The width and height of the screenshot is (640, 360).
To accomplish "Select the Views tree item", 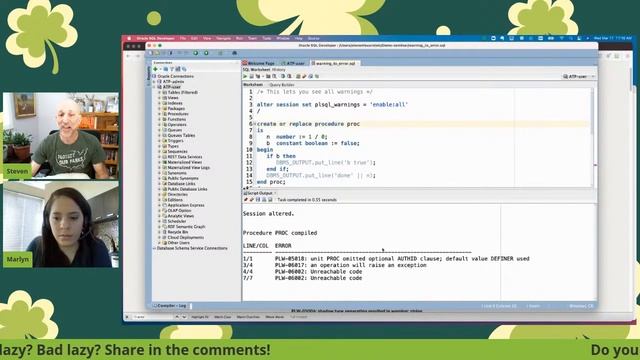I will (173, 98).
